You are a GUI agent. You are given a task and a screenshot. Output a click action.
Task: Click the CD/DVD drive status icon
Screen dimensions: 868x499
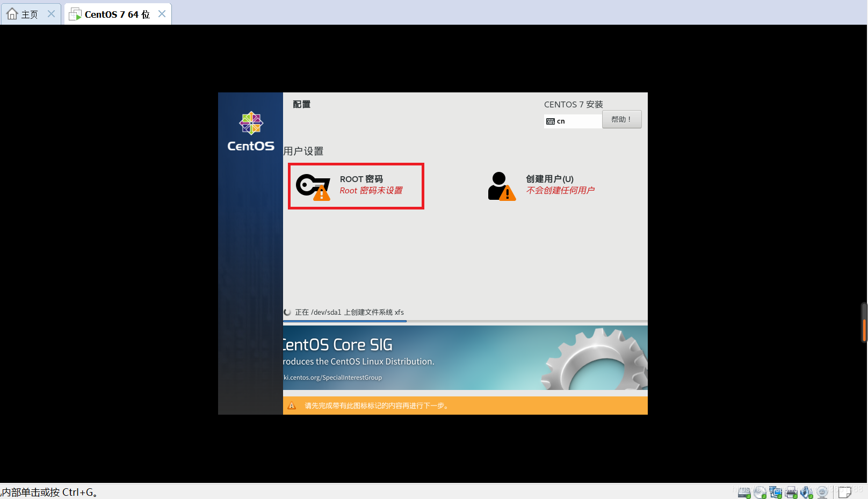(760, 492)
